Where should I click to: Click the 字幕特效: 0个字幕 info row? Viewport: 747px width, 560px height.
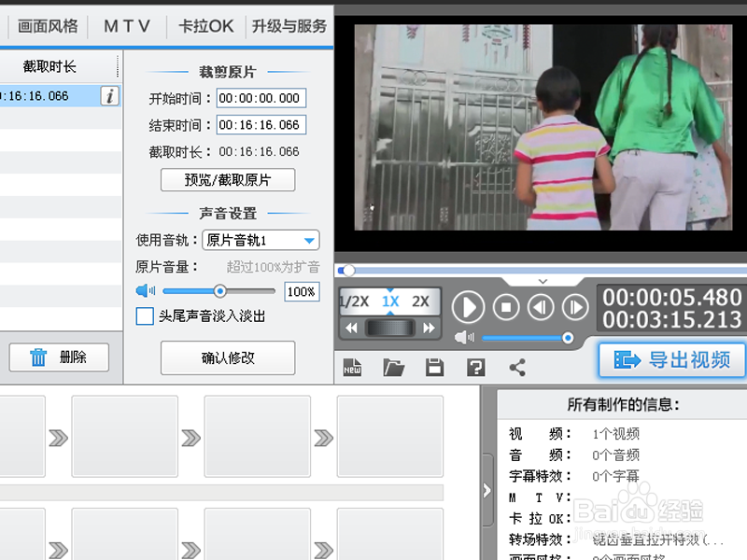[574, 476]
